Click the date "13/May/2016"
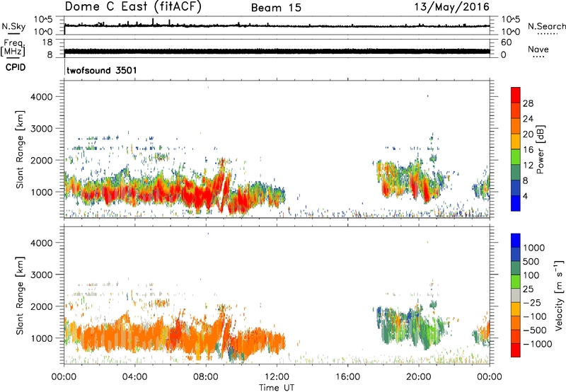The width and height of the screenshot is (566, 392). click(x=451, y=6)
